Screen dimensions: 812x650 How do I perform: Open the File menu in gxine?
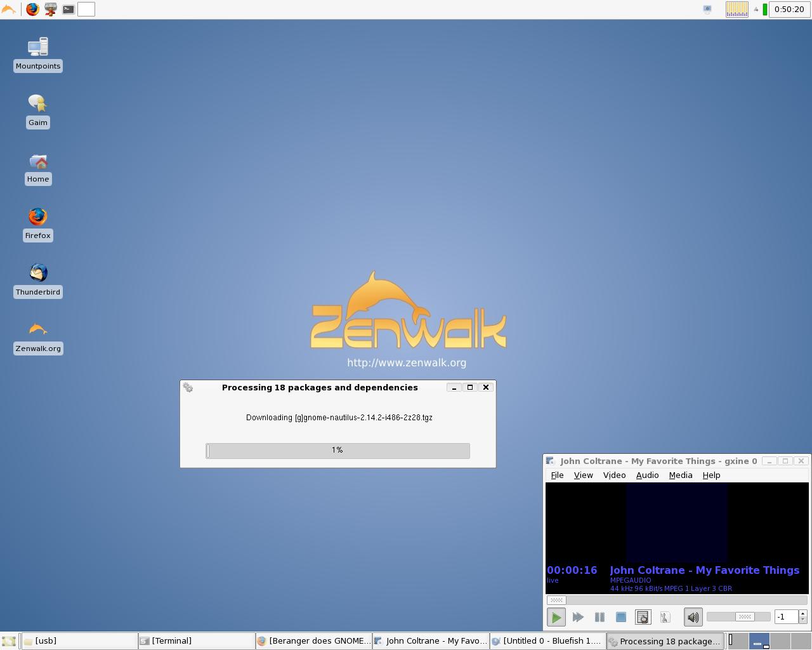pyautogui.click(x=557, y=475)
